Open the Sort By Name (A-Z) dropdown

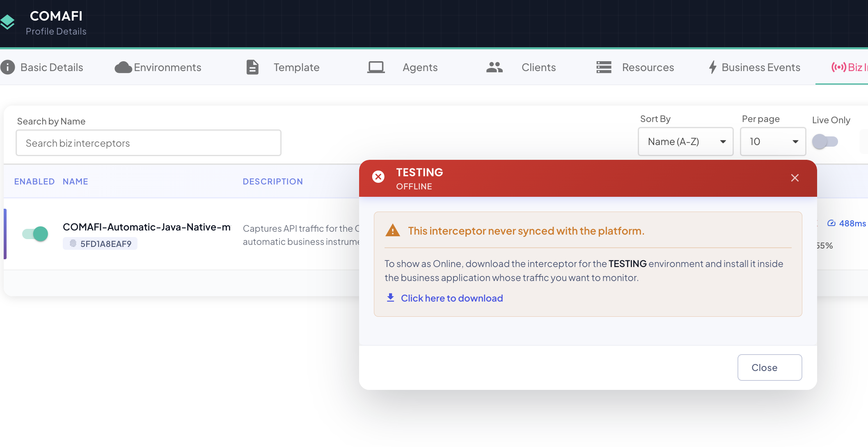[x=686, y=142]
